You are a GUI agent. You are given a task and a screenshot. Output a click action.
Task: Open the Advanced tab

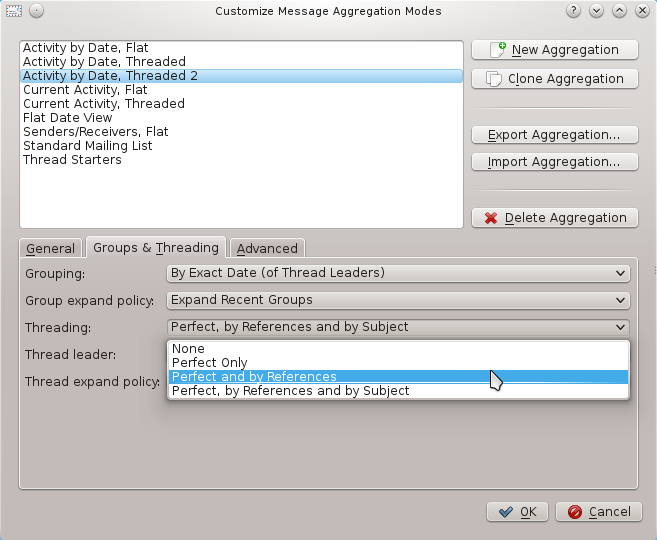coord(267,248)
